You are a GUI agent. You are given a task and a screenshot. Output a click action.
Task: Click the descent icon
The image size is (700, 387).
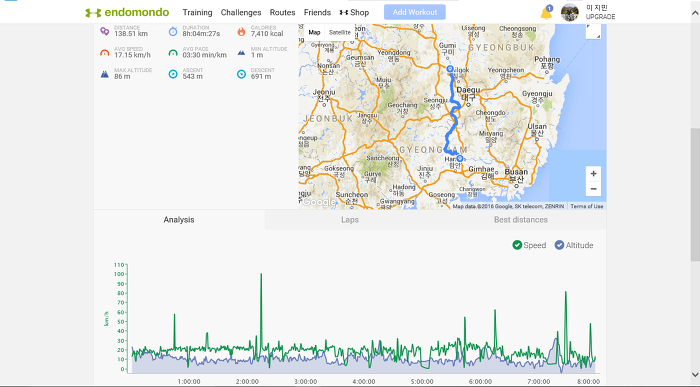(241, 74)
